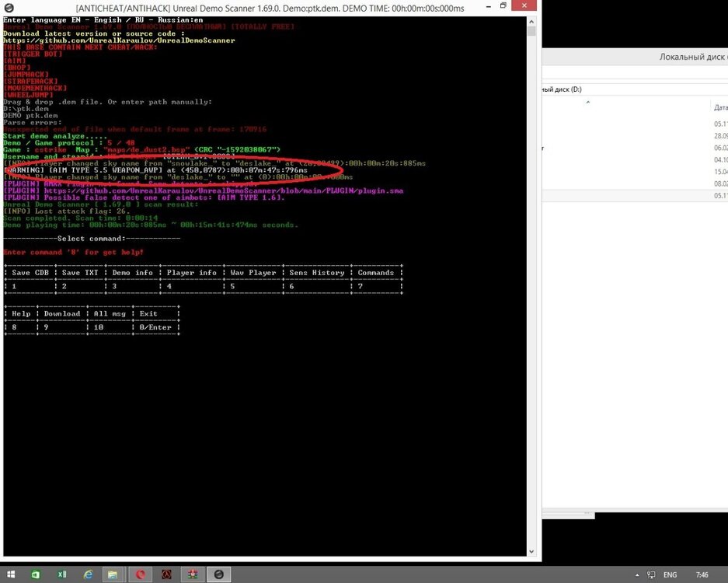The image size is (728, 583).
Task: Open the red Opera browser icon
Action: point(141,574)
